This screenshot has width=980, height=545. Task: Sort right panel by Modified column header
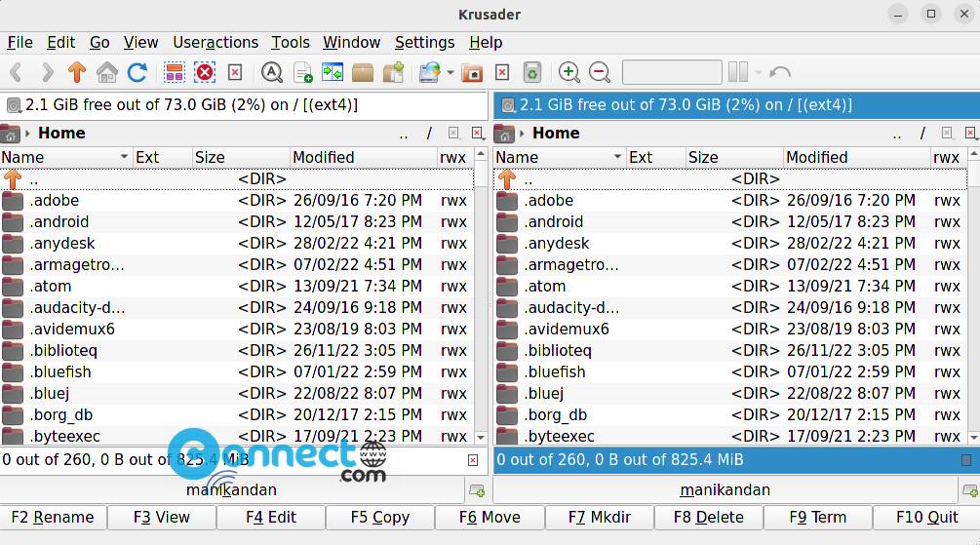(x=856, y=158)
